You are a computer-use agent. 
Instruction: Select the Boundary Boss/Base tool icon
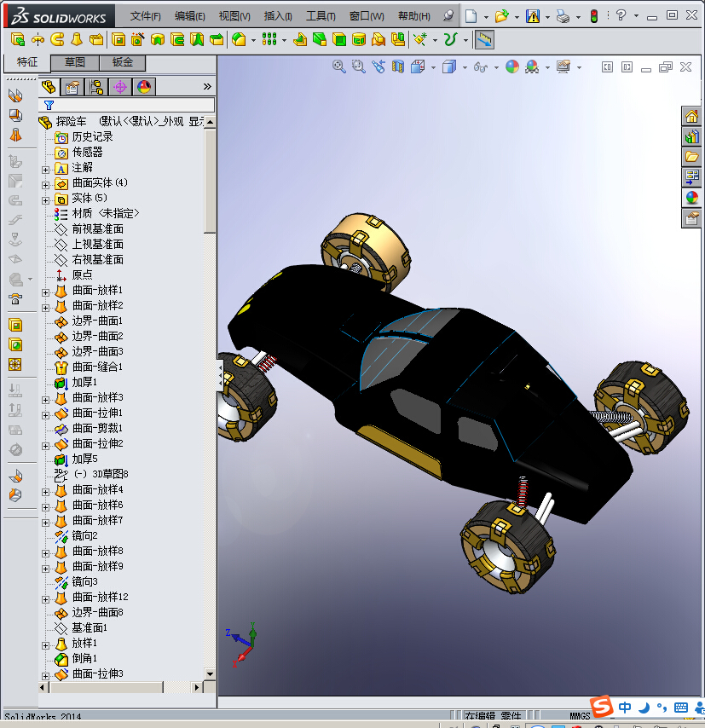point(96,40)
